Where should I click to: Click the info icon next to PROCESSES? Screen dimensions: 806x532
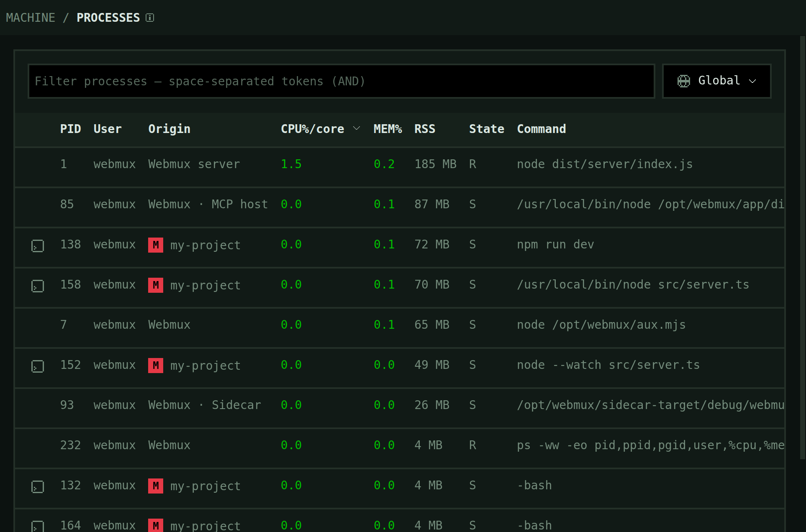tap(150, 18)
